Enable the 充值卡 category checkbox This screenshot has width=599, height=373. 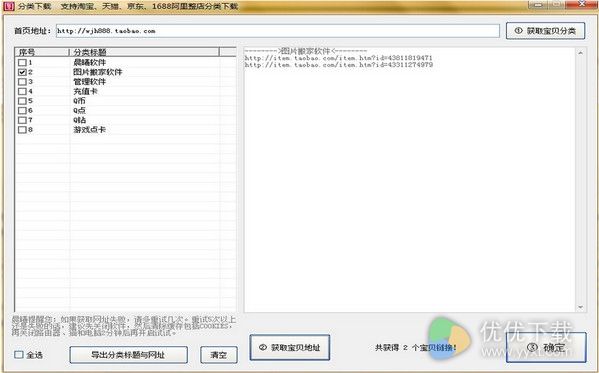click(x=22, y=91)
